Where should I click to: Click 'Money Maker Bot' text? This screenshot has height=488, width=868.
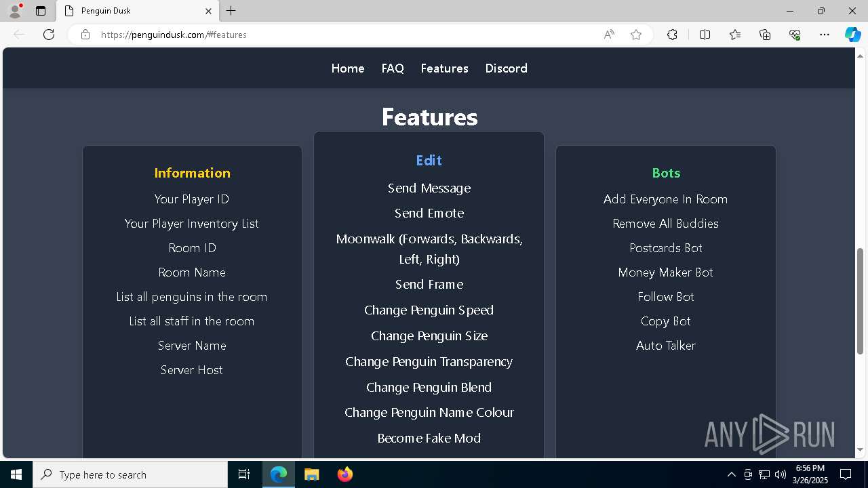point(666,272)
